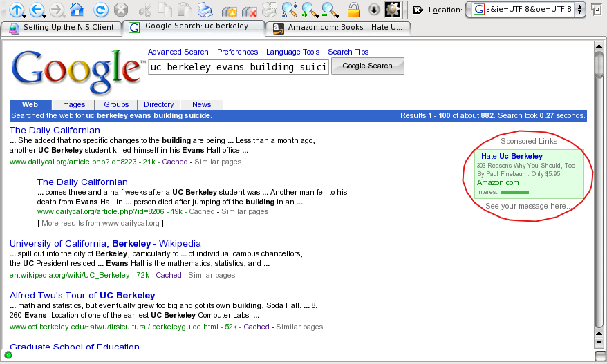Select the News search tab
607x364 pixels.
[x=202, y=104]
